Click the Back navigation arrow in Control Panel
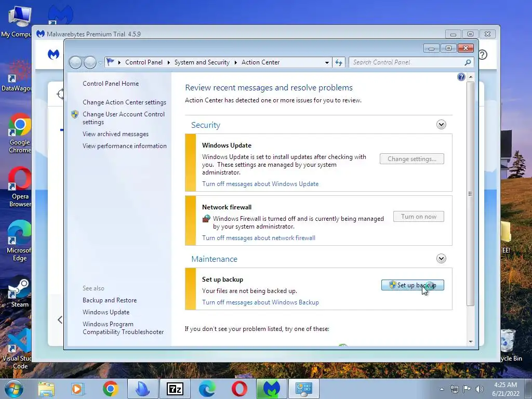This screenshot has height=399, width=532. [75, 62]
